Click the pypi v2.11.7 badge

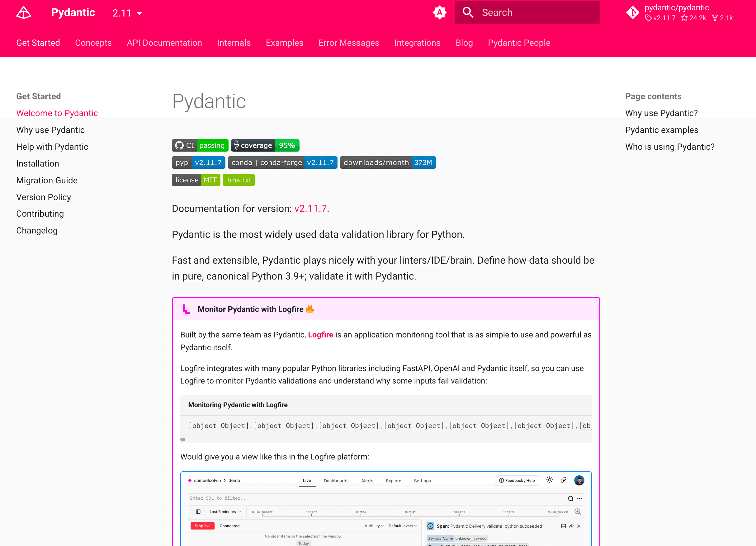(x=199, y=163)
